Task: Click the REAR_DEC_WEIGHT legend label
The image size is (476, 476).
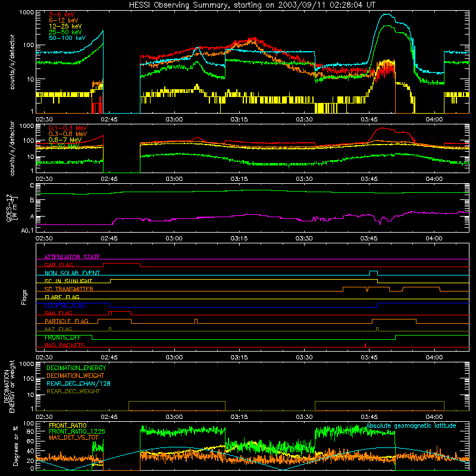Action: pyautogui.click(x=73, y=392)
